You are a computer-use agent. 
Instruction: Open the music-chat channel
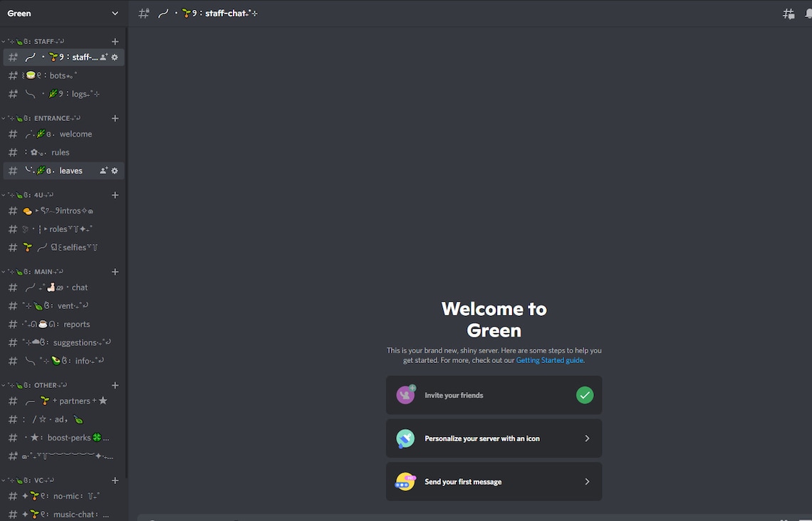63,515
